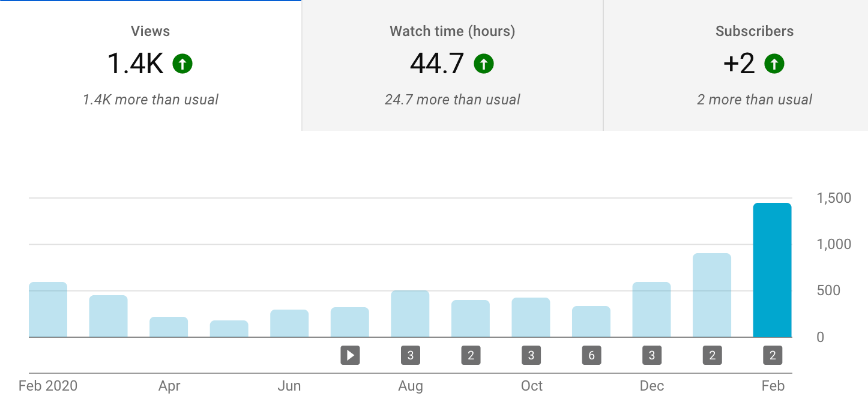Select the Views metric tab
The width and height of the screenshot is (868, 396).
pos(150,65)
